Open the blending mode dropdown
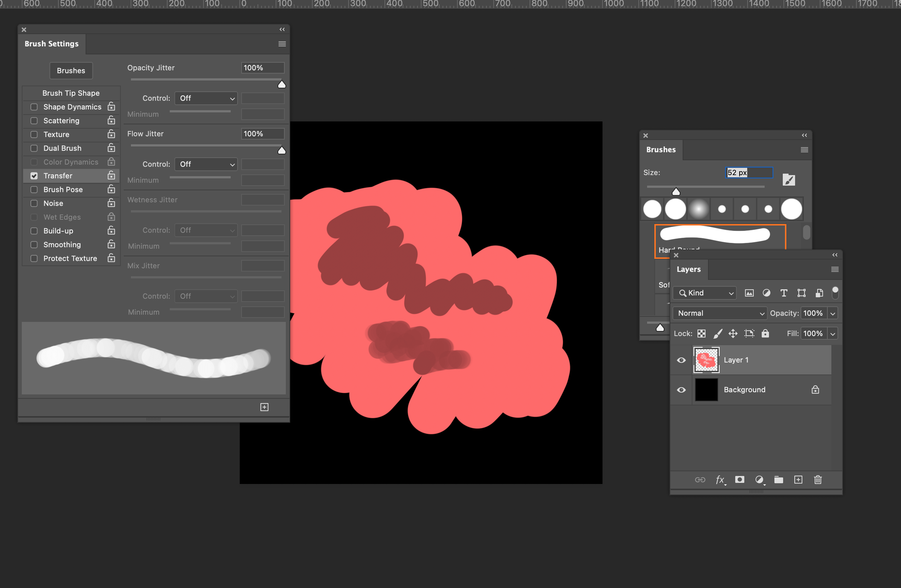This screenshot has width=901, height=588. (x=719, y=313)
